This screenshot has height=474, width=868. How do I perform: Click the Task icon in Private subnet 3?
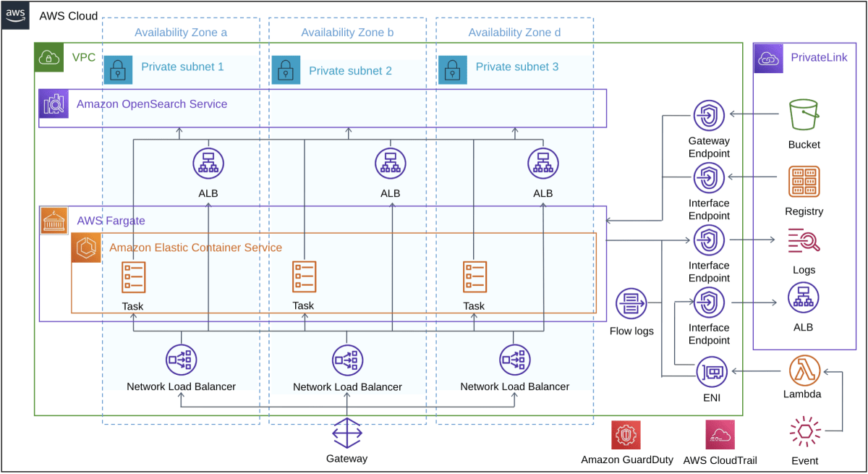[x=475, y=277]
